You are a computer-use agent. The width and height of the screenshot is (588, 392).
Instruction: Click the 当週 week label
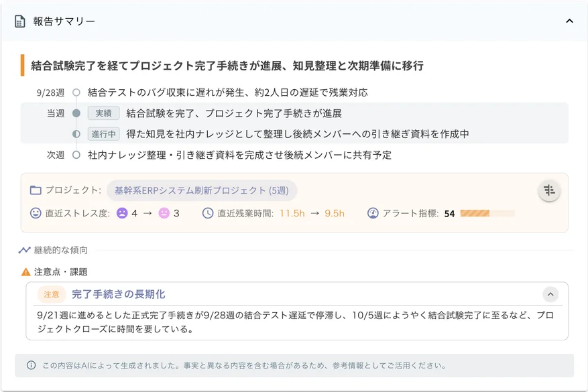pyautogui.click(x=56, y=113)
